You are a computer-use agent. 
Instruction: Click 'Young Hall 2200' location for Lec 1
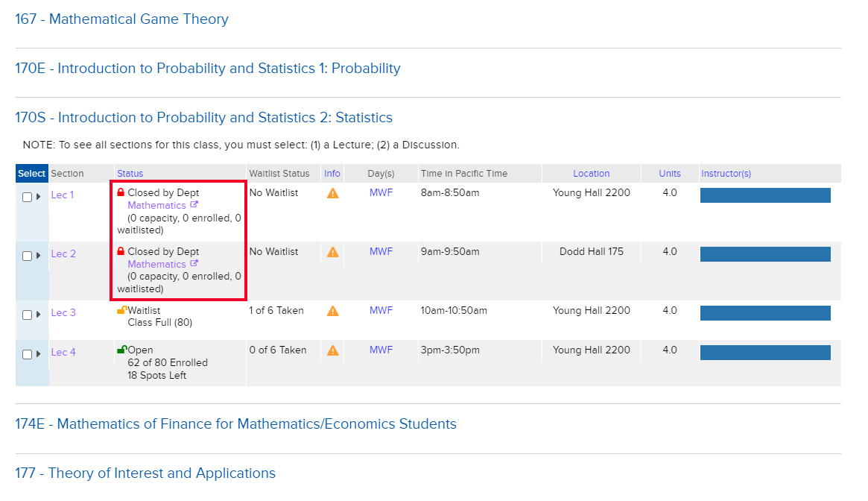592,192
